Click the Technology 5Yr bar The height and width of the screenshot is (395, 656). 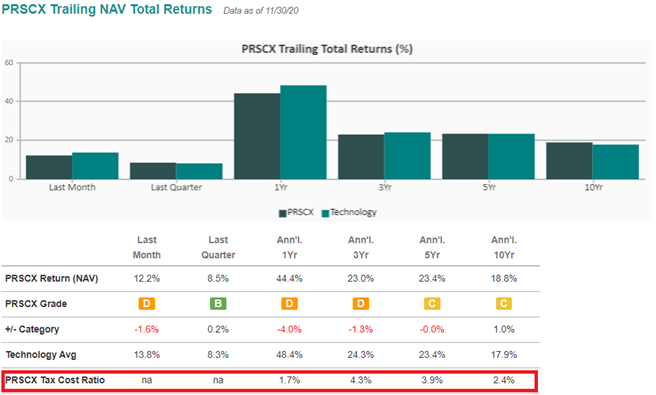tap(511, 156)
